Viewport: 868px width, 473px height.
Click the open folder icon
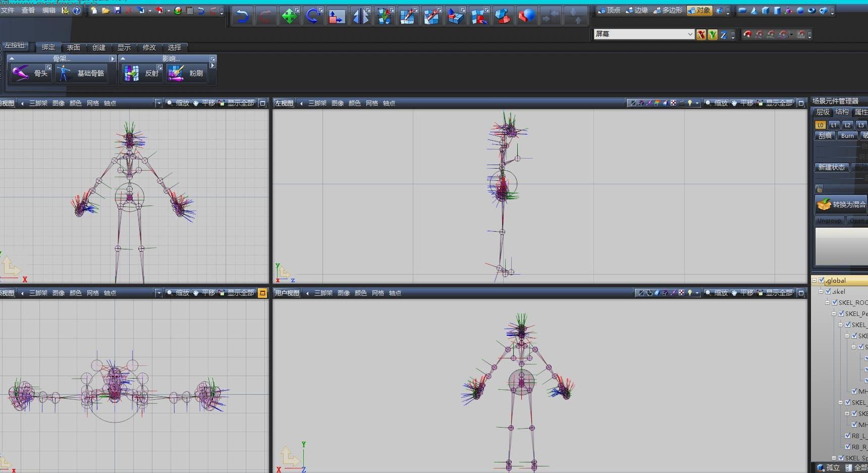coord(105,10)
